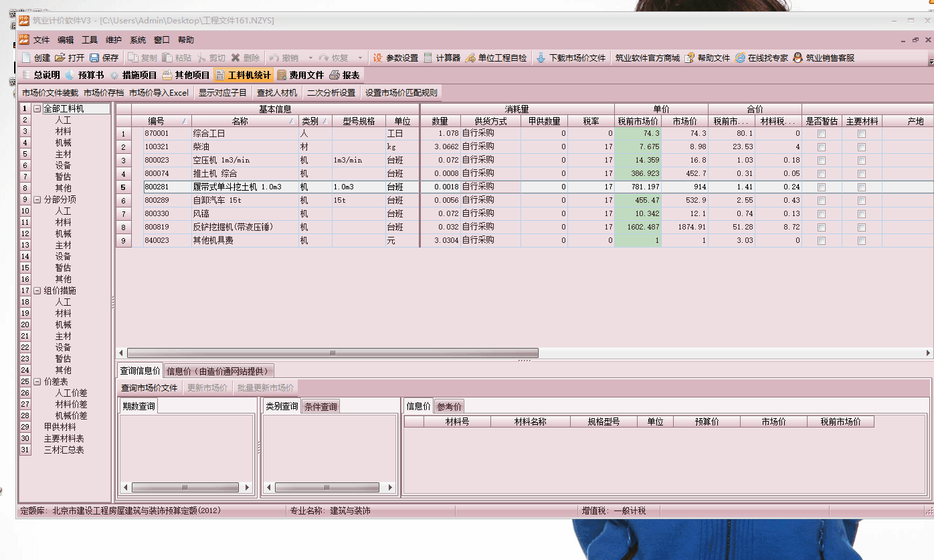Screen dimensions: 934x560
Task: Create a new file with 创建
Action: click(26, 58)
